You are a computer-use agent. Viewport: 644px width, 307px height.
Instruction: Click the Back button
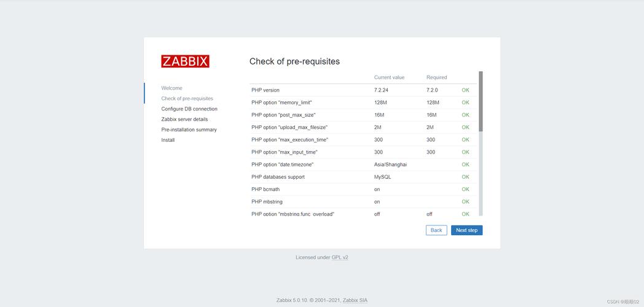tap(436, 230)
